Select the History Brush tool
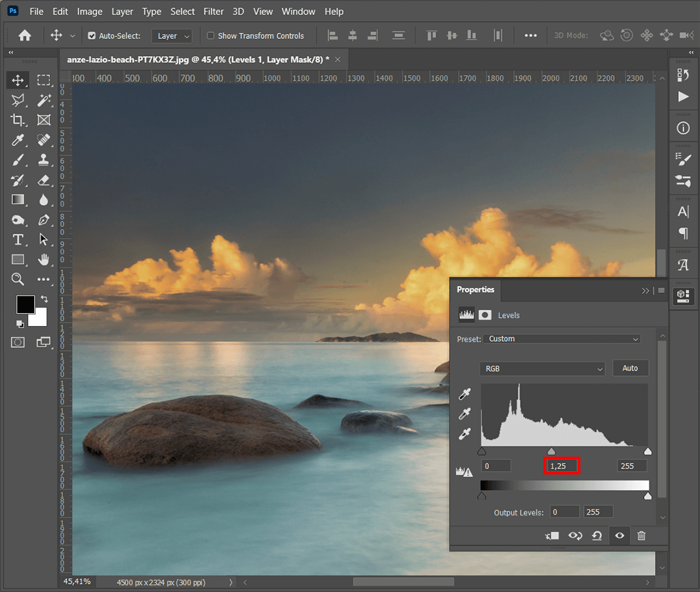 pos(18,180)
